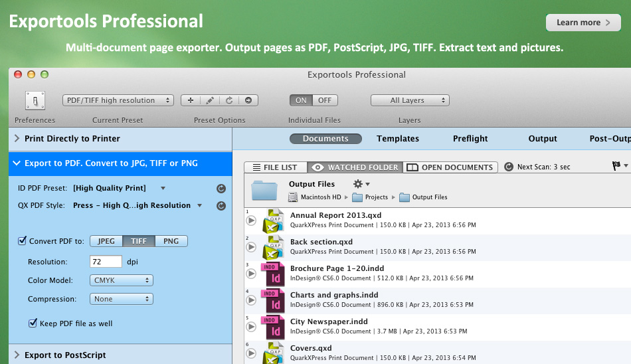This screenshot has width=631, height=364.
Task: Click the Macintosh HD drive icon
Action: point(293,197)
